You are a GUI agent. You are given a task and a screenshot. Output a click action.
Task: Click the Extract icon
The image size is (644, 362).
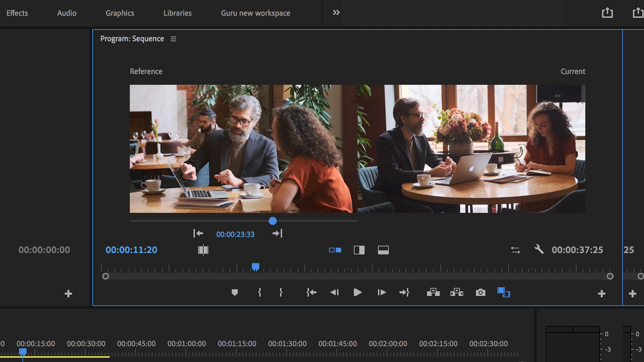tap(457, 293)
